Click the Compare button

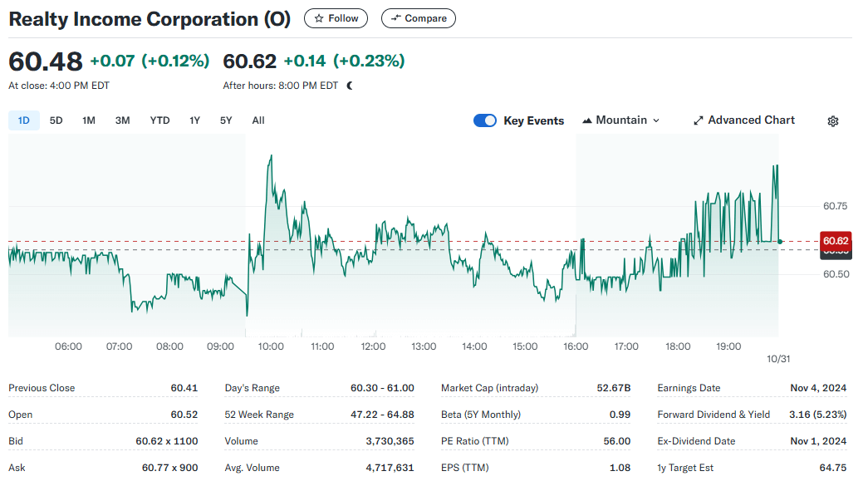[419, 18]
